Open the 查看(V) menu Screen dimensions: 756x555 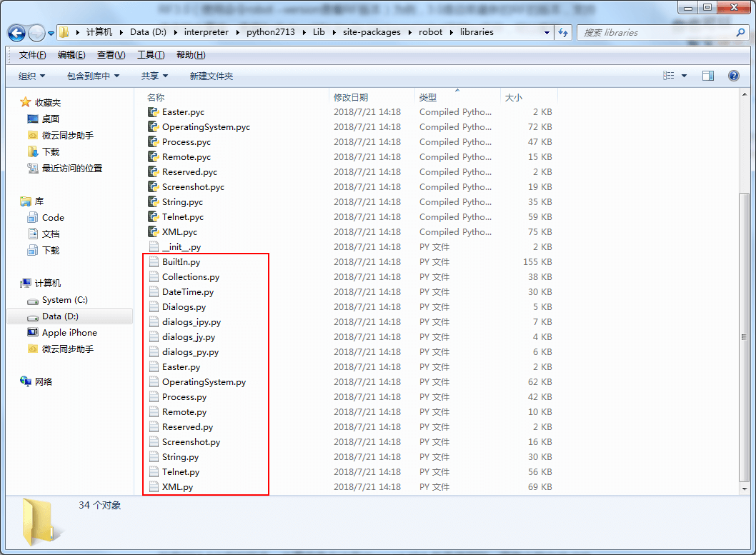pyautogui.click(x=111, y=55)
